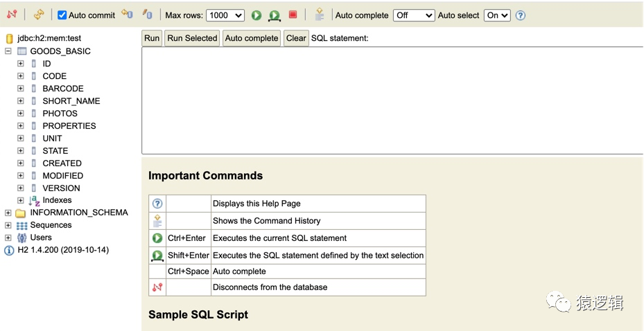
Task: Open the Auto complete dropdown
Action: [413, 15]
